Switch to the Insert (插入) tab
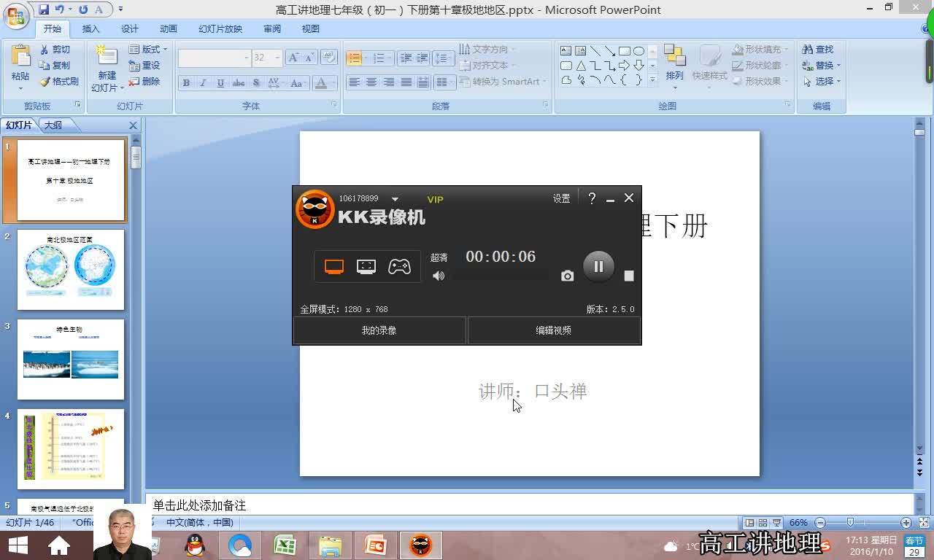This screenshot has height=560, width=934. 90,29
